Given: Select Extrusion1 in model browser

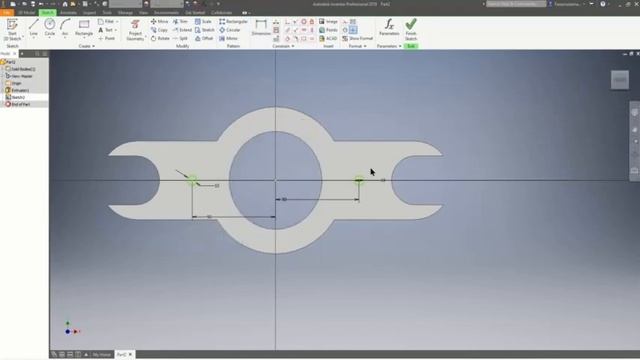Looking at the screenshot, I should pos(17,90).
